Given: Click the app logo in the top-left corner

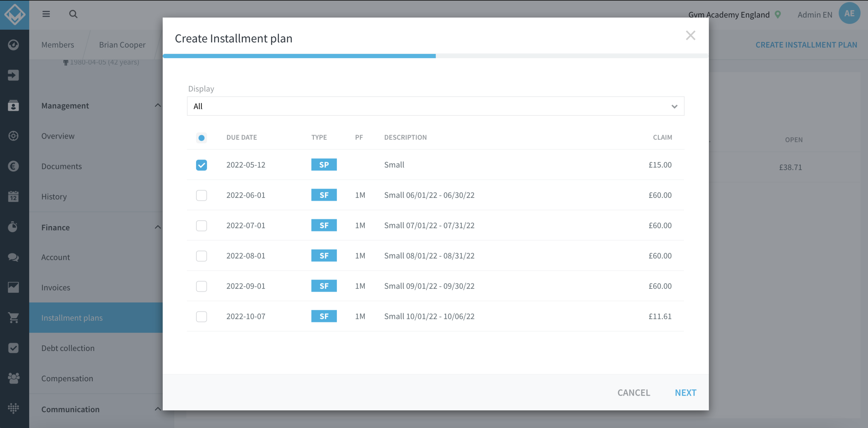Looking at the screenshot, I should point(14,14).
